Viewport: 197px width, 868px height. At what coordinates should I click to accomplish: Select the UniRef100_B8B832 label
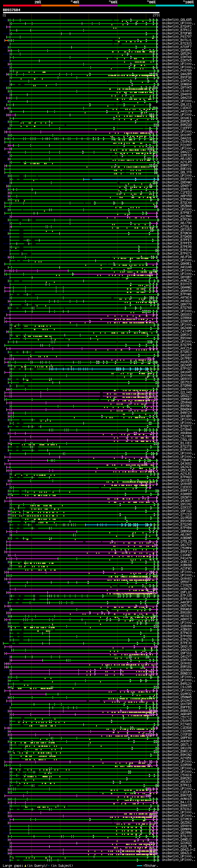coord(177,711)
